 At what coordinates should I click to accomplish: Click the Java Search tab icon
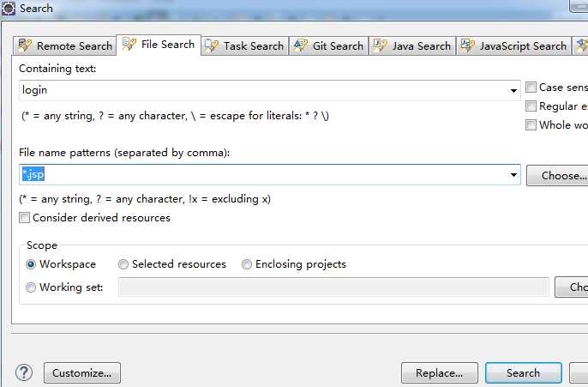[x=381, y=45]
